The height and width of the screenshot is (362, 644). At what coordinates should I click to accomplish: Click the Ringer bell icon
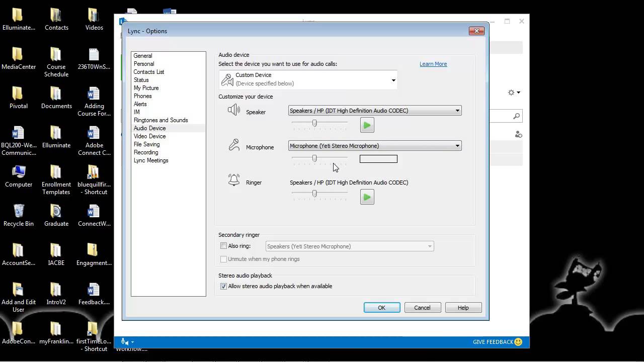pos(234,180)
